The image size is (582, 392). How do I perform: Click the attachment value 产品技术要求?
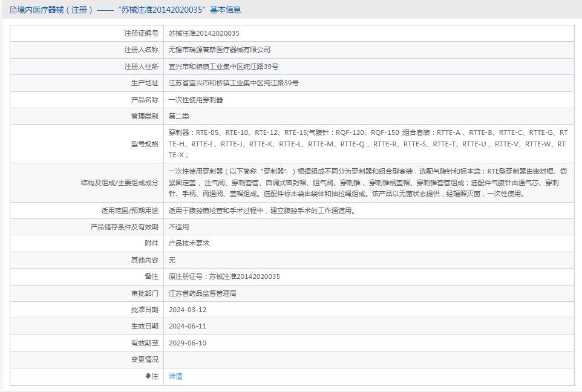[x=189, y=243]
